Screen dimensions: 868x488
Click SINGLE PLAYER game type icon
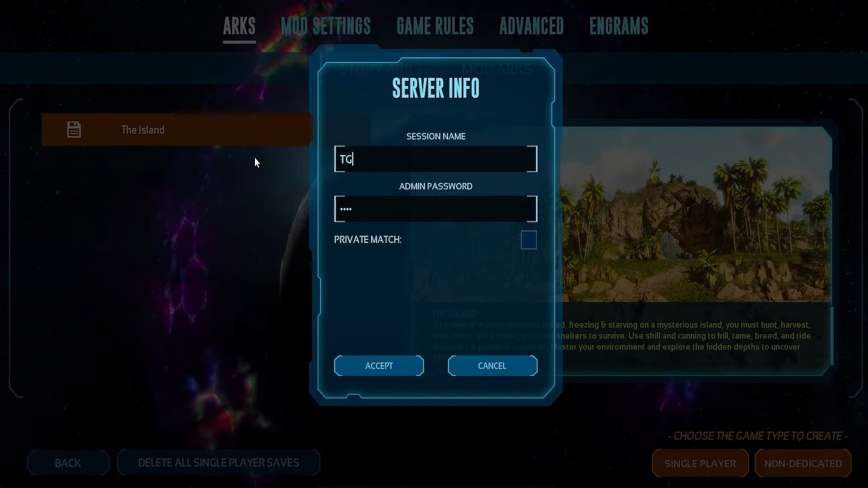point(700,464)
